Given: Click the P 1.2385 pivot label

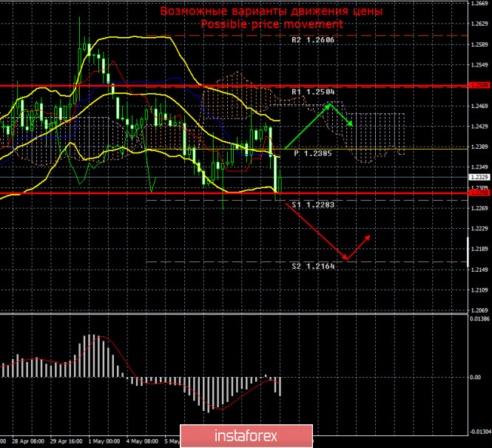Looking at the screenshot, I should click(x=312, y=153).
